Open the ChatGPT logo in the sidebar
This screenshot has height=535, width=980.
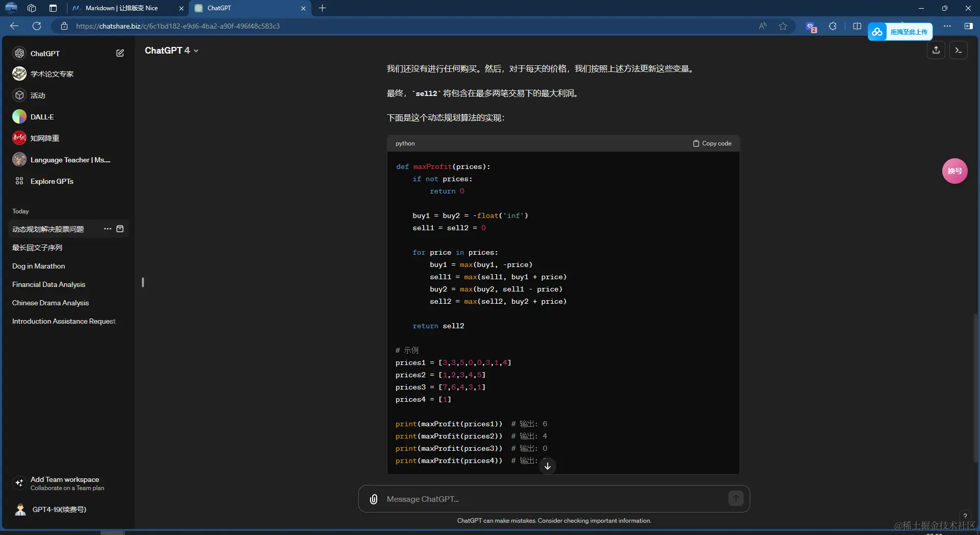tap(19, 53)
